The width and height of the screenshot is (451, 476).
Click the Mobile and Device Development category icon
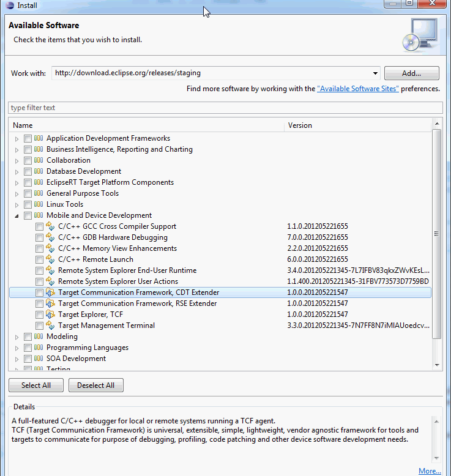tap(39, 215)
